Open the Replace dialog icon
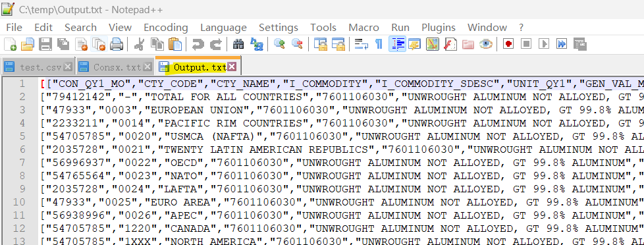 [x=257, y=44]
